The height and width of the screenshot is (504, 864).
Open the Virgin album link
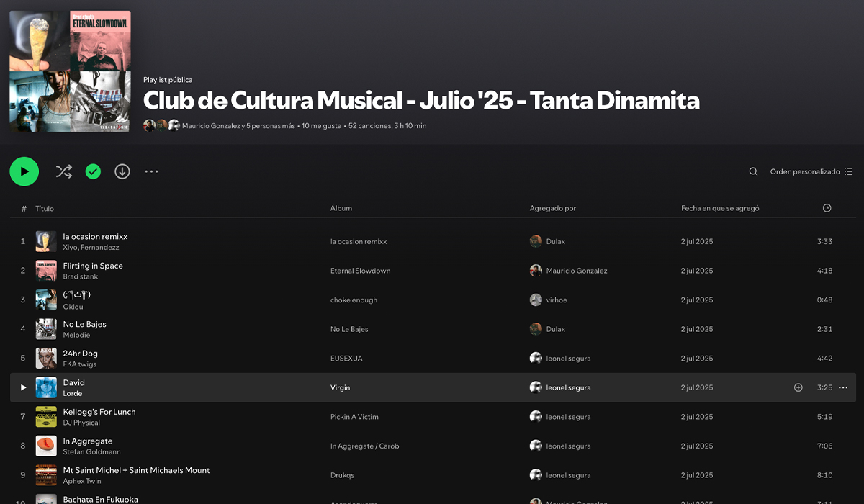point(340,387)
